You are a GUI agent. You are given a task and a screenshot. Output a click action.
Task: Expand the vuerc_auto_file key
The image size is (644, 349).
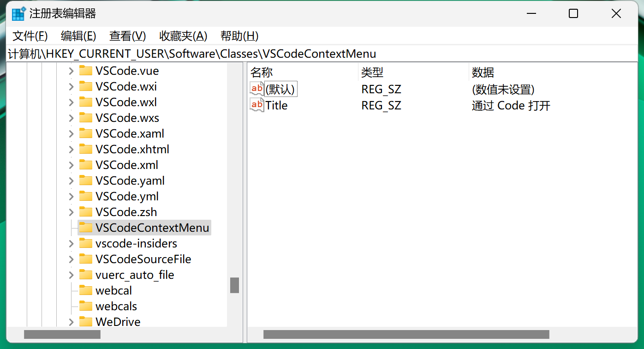(x=71, y=275)
